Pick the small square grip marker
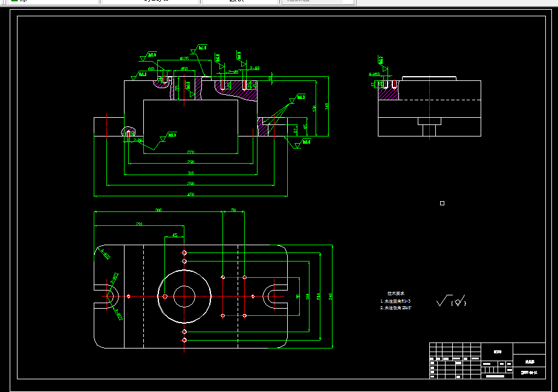The image size is (558, 392). coord(442,204)
